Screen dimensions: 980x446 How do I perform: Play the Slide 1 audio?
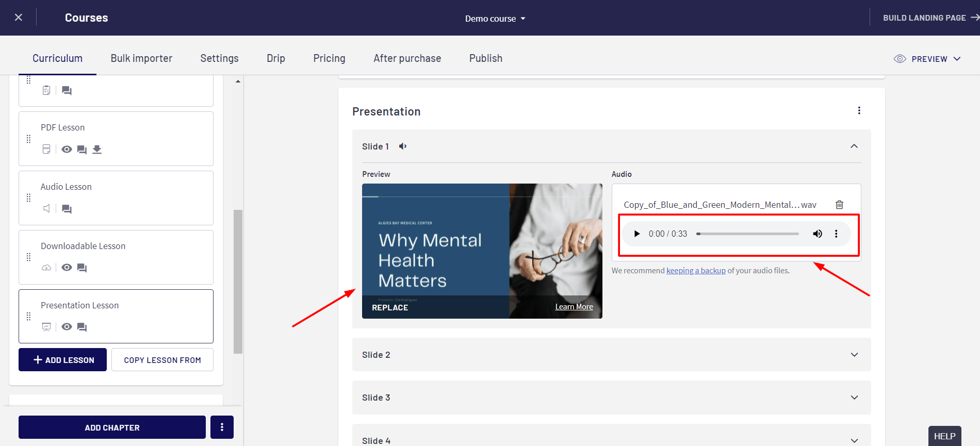pos(637,234)
